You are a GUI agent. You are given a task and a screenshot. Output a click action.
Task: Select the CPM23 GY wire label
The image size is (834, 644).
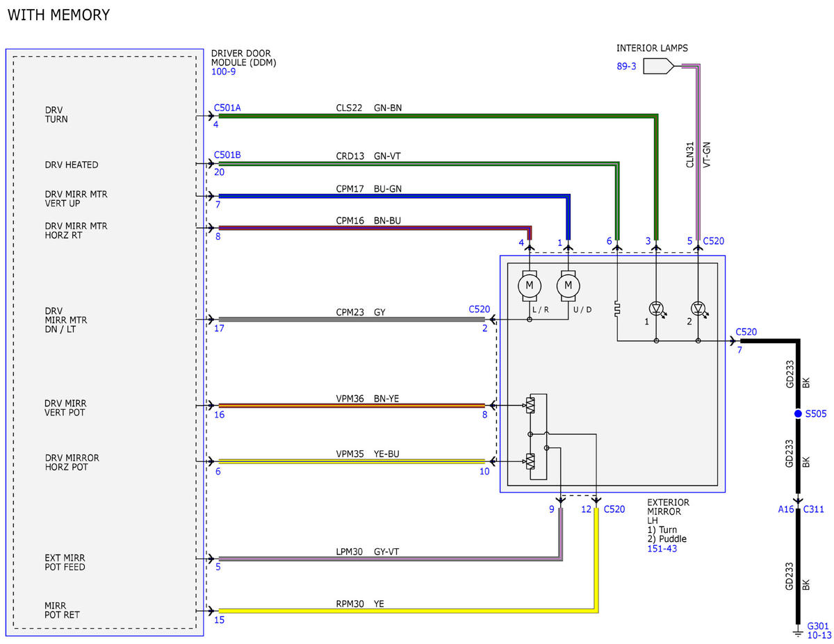tap(361, 313)
